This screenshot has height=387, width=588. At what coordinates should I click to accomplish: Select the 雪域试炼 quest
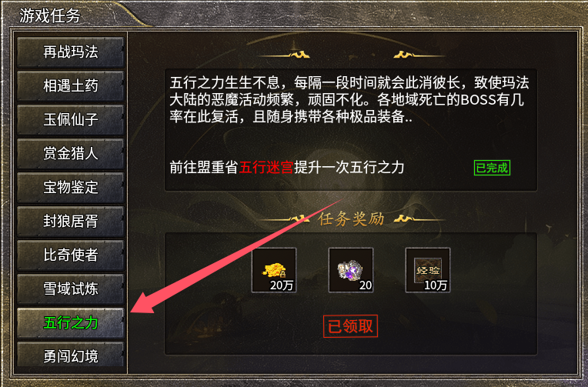[x=71, y=289]
